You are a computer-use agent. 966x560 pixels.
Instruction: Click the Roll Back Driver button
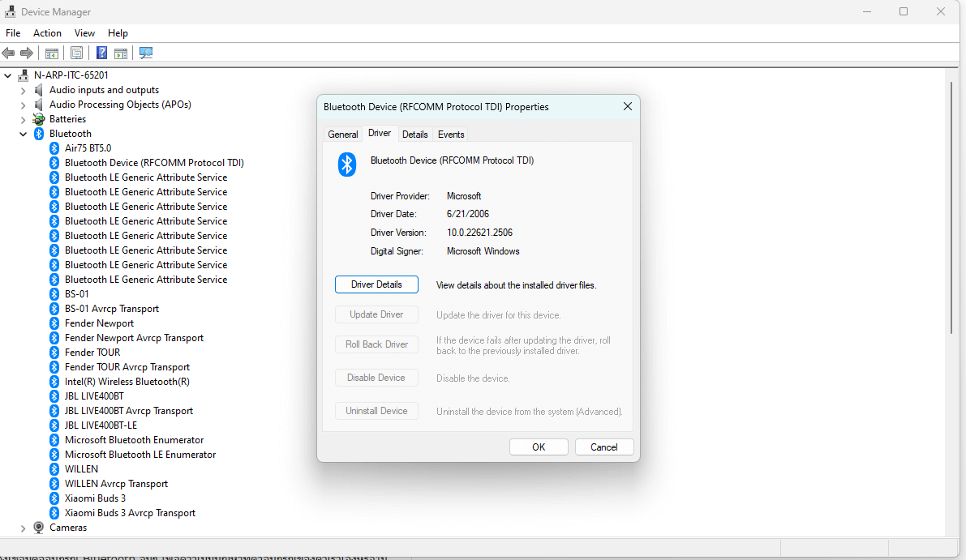[x=376, y=344]
